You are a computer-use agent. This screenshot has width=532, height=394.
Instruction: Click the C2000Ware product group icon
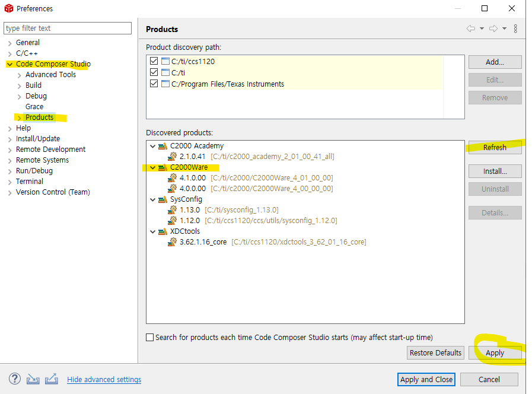(x=163, y=167)
